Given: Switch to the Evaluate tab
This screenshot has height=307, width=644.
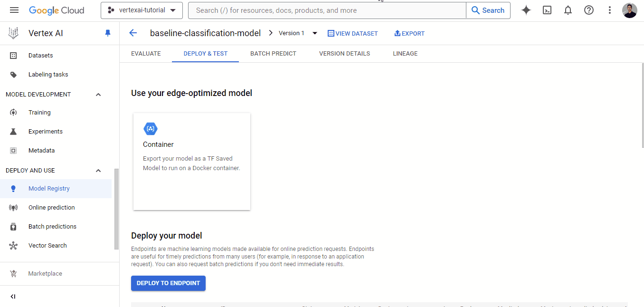Looking at the screenshot, I should [x=146, y=54].
